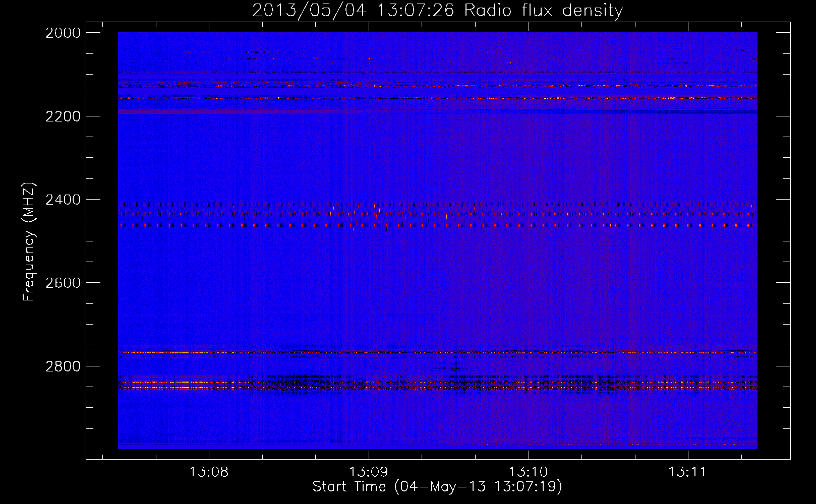Viewport: 816px width, 504px height.
Task: Select the 2600 frequency axis label
Action: point(63,283)
